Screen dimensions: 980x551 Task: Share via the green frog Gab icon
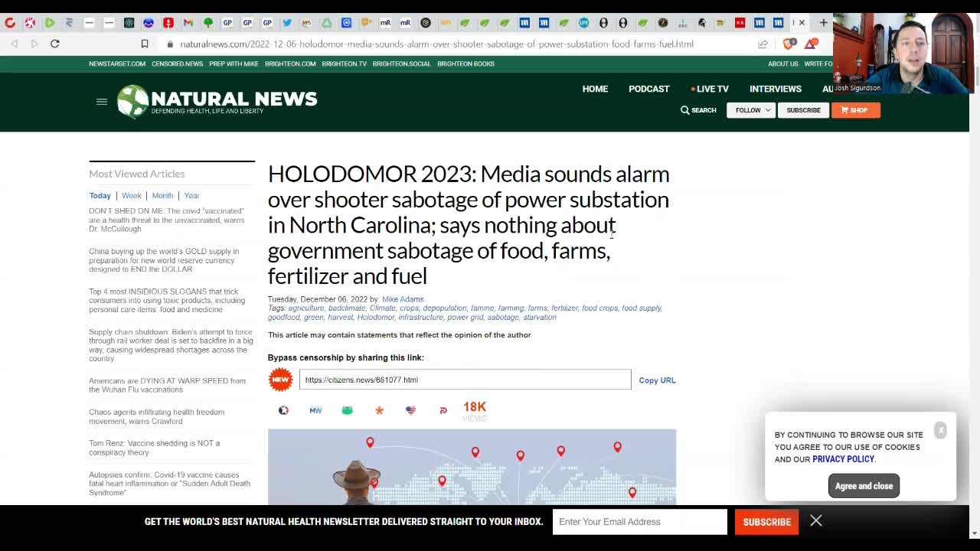point(347,410)
